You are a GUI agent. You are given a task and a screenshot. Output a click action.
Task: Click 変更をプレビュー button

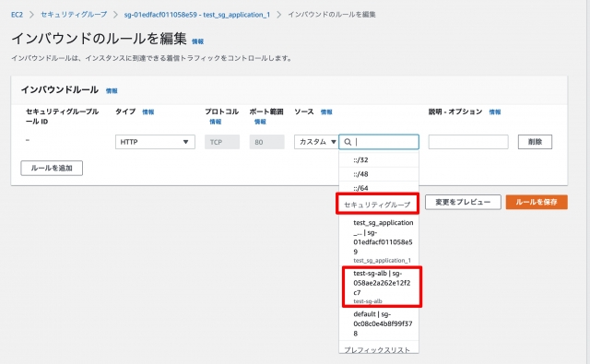click(x=463, y=202)
